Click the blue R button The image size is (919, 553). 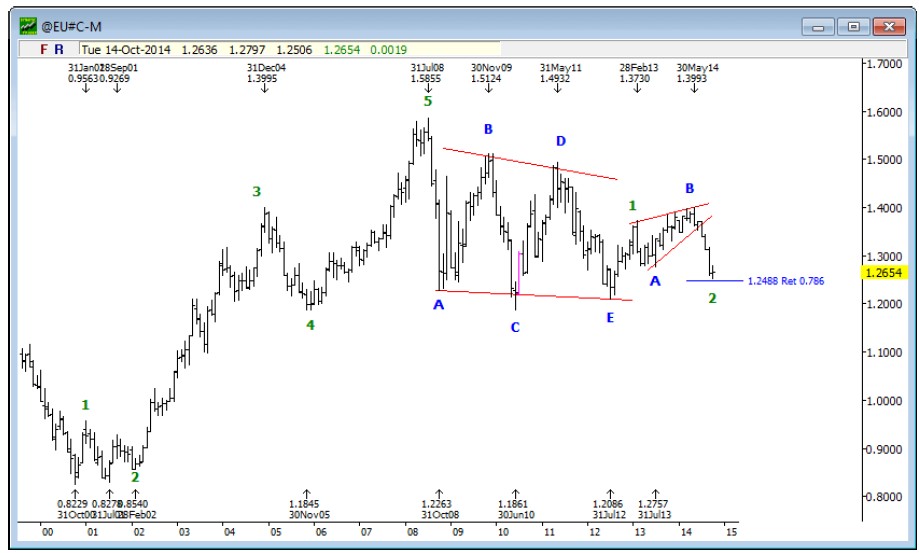[x=59, y=49]
